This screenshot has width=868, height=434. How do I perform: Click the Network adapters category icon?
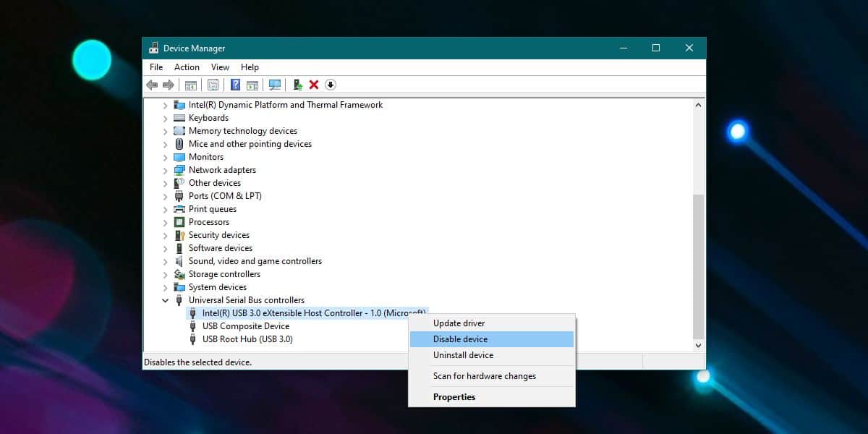click(179, 170)
